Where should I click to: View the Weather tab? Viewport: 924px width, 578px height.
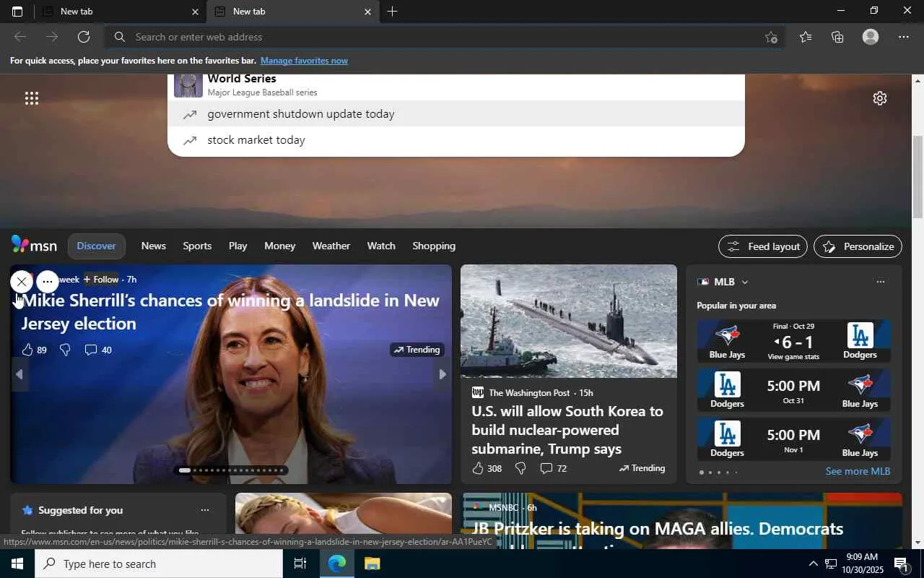331,246
